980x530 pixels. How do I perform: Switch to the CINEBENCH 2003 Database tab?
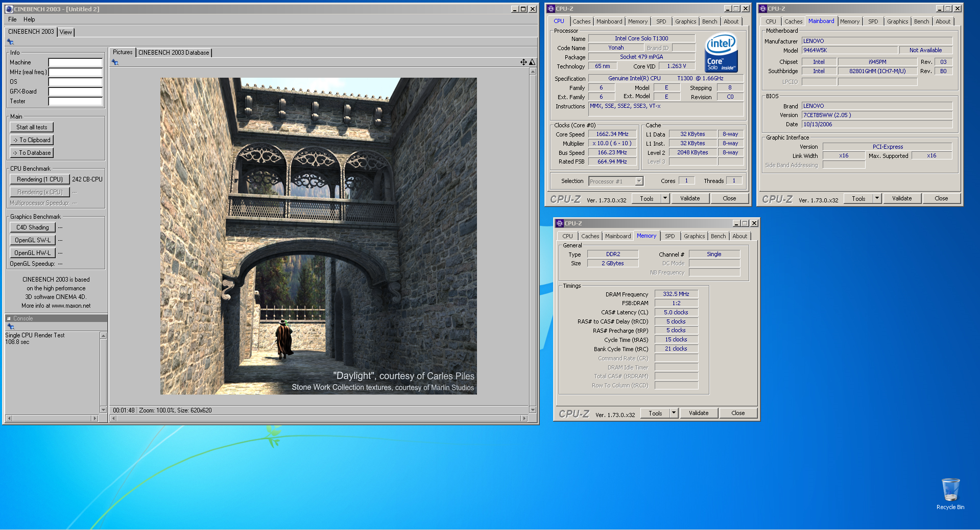(174, 53)
